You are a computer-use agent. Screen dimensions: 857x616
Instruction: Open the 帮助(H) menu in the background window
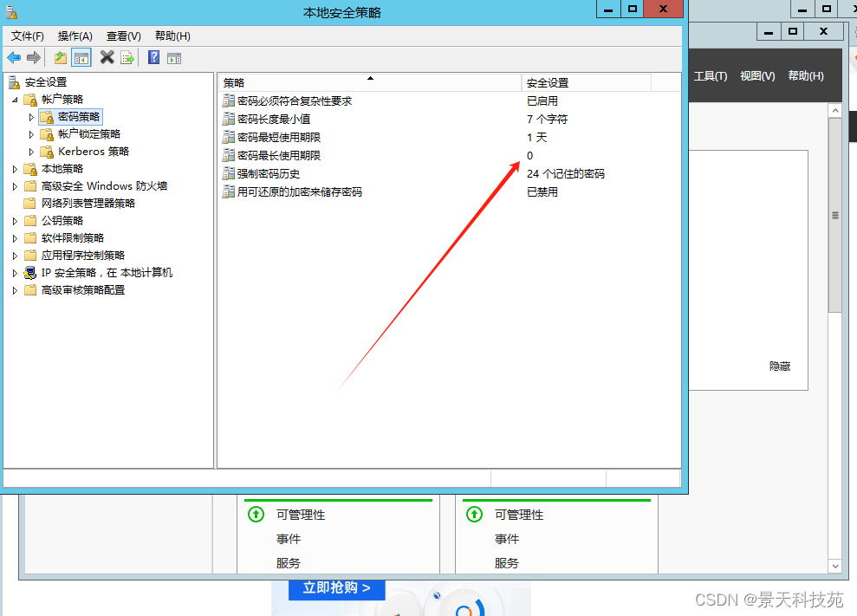point(806,76)
